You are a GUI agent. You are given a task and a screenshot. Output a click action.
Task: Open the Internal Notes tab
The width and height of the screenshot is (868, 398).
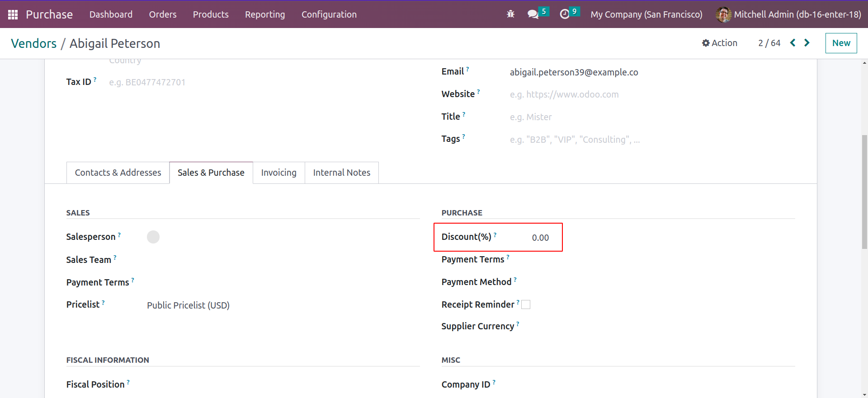click(x=341, y=173)
